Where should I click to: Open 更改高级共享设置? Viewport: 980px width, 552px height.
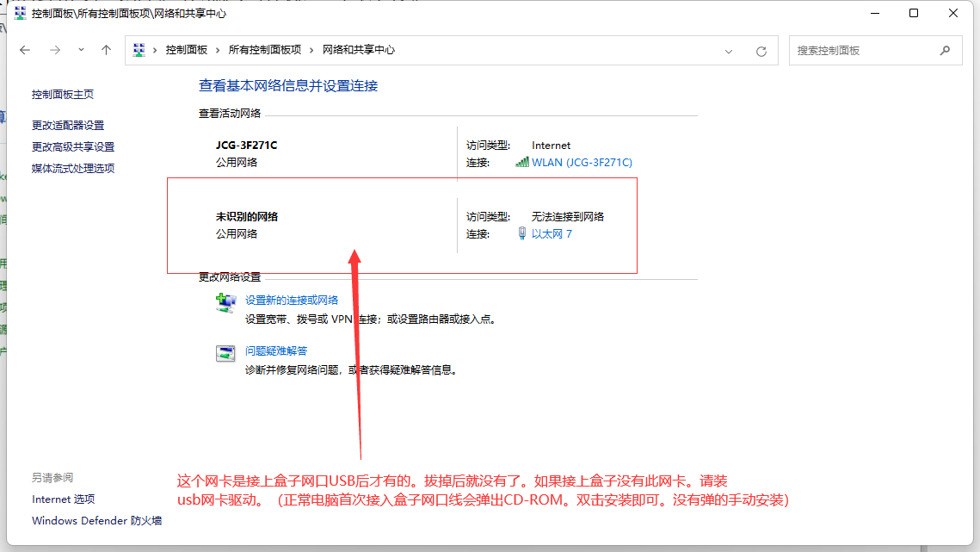coord(72,146)
